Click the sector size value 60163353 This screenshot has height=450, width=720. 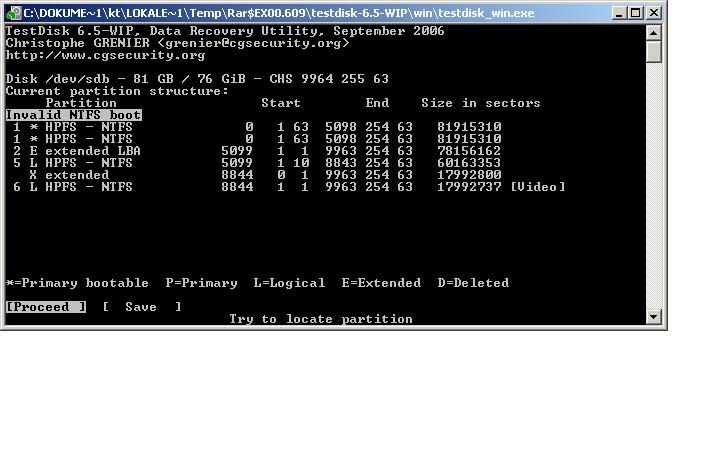469,163
